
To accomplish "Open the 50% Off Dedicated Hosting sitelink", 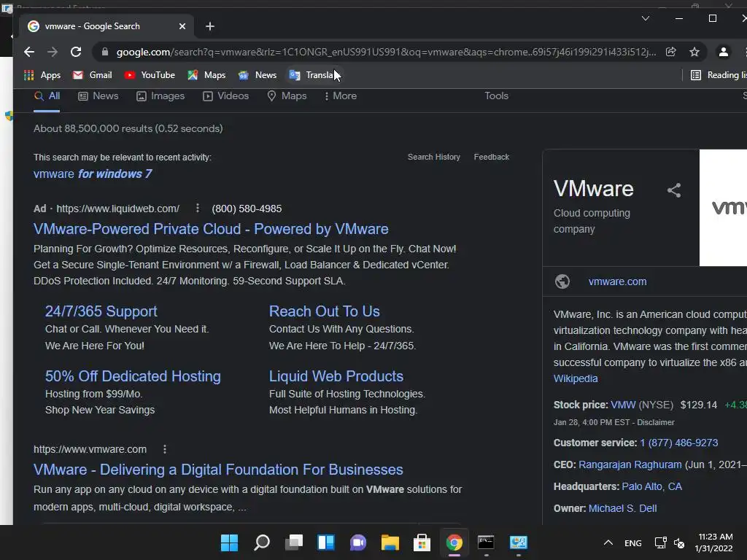I will click(133, 376).
